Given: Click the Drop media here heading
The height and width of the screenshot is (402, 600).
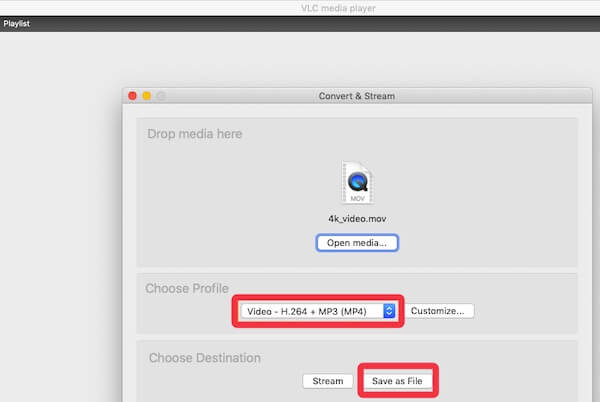Looking at the screenshot, I should click(x=194, y=134).
